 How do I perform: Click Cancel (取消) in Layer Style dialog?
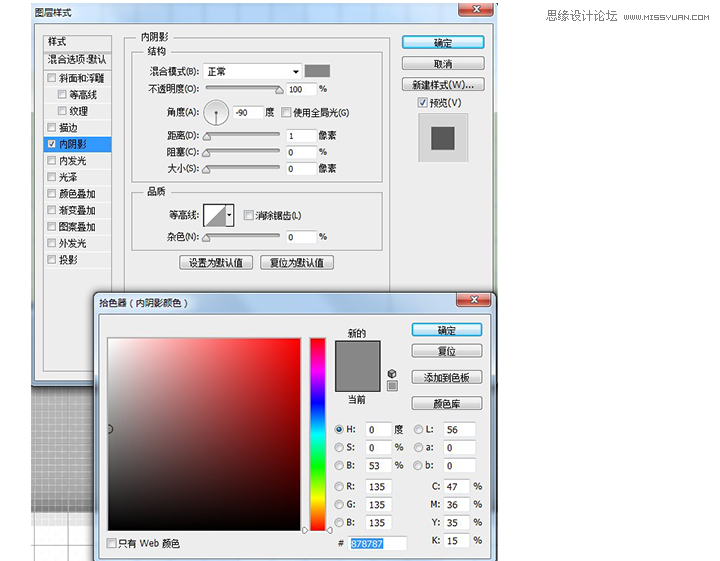click(443, 63)
